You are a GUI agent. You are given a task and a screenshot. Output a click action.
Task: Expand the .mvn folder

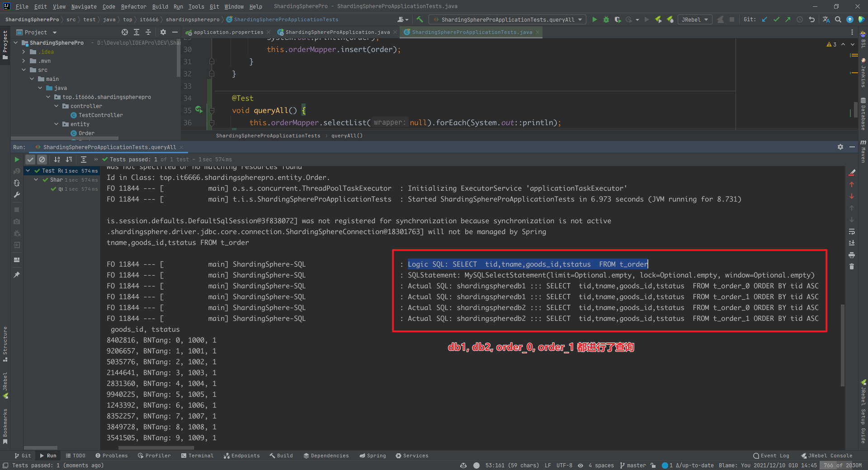click(x=24, y=61)
